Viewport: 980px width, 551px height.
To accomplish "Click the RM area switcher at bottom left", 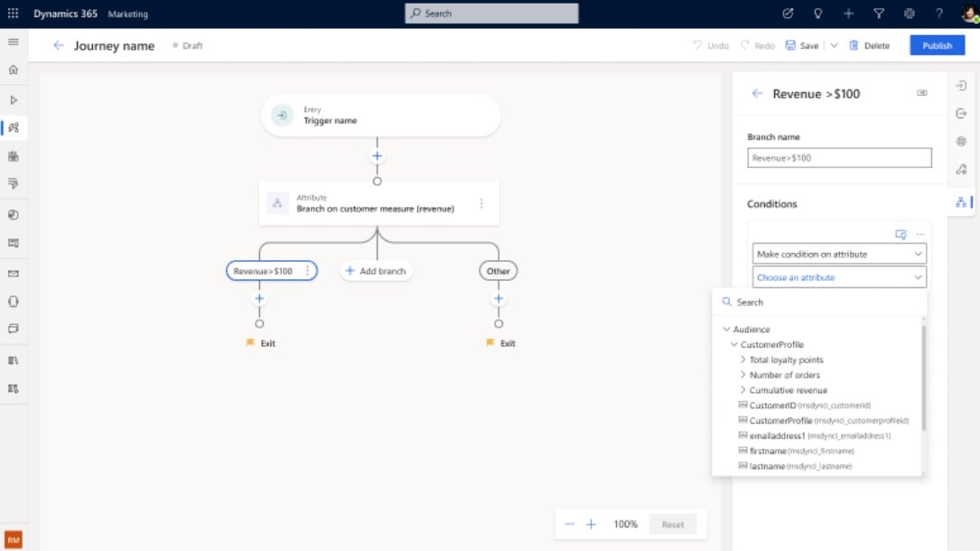I will [x=14, y=540].
